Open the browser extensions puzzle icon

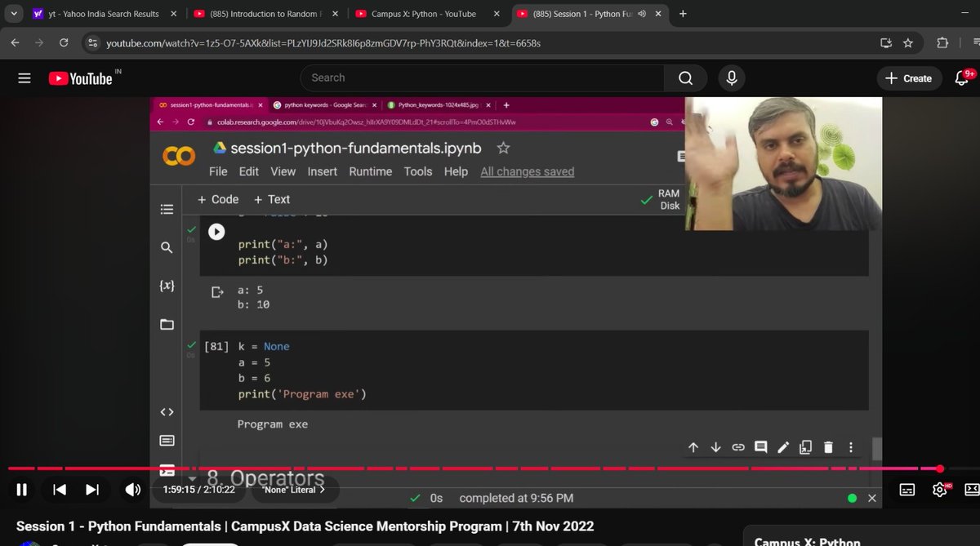pos(942,42)
